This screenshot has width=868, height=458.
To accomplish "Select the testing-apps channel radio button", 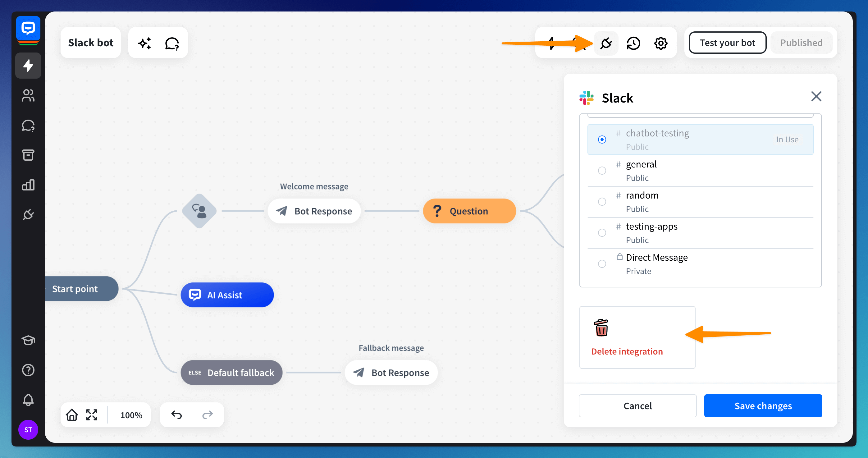I will [602, 233].
